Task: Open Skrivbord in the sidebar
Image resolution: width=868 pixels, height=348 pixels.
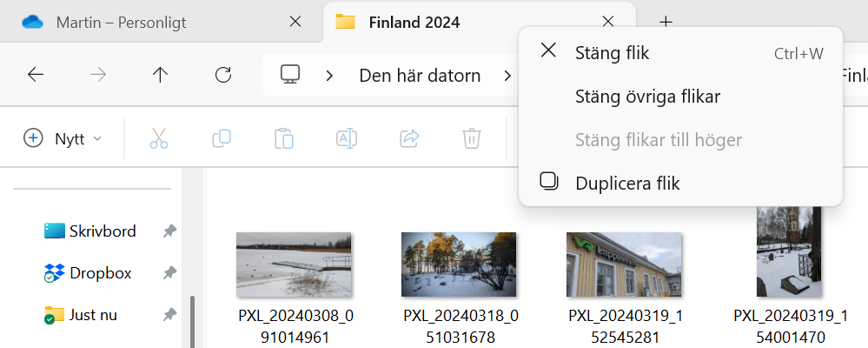Action: point(102,231)
